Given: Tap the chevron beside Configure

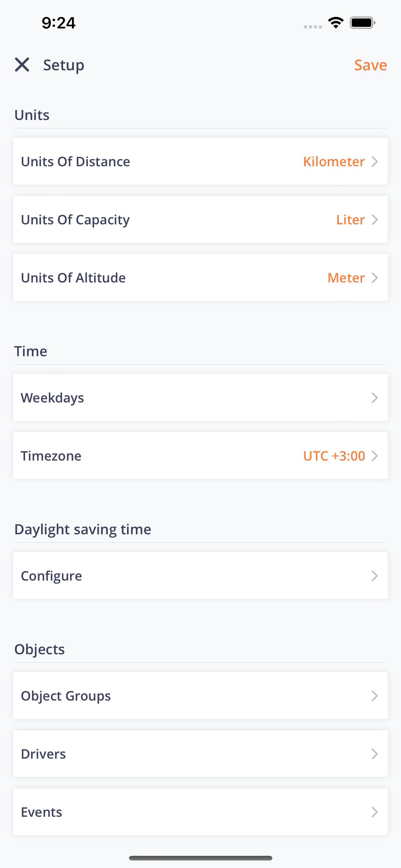Looking at the screenshot, I should [375, 576].
